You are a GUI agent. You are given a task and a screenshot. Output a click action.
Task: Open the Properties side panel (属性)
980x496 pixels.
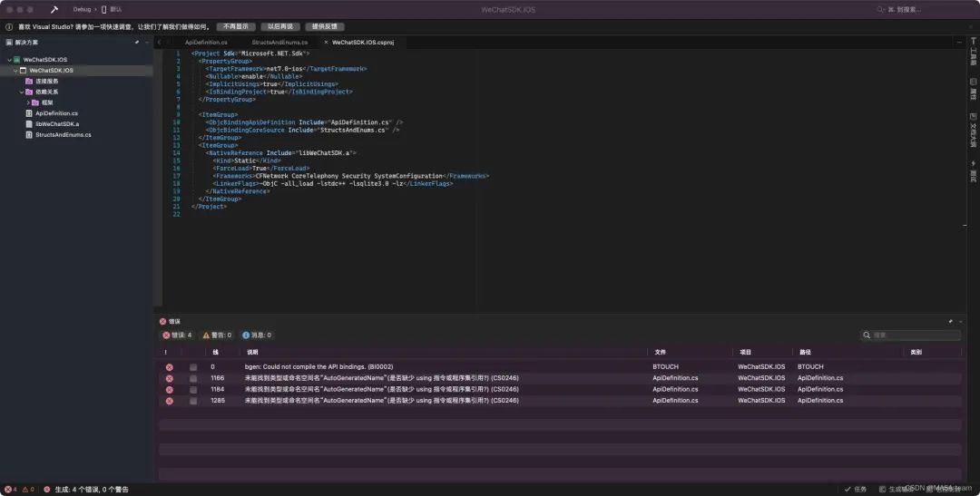tap(973, 90)
